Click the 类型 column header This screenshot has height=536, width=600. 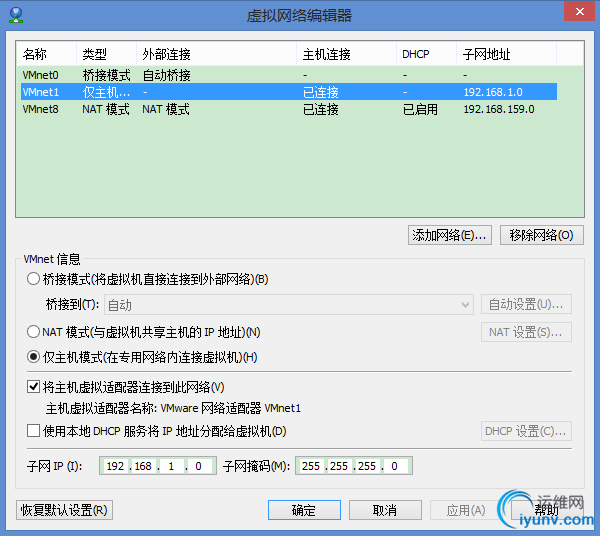(106, 54)
